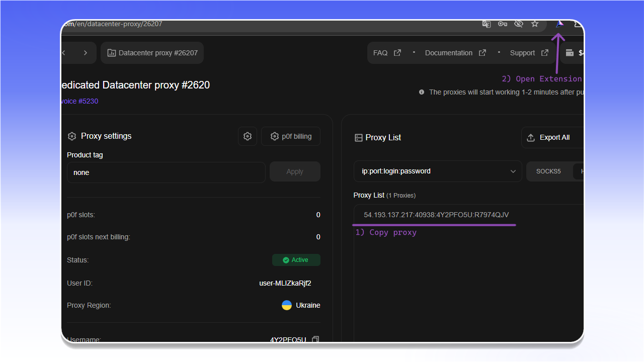Click the wallet balance icon
The height and width of the screenshot is (362, 644).
(570, 53)
